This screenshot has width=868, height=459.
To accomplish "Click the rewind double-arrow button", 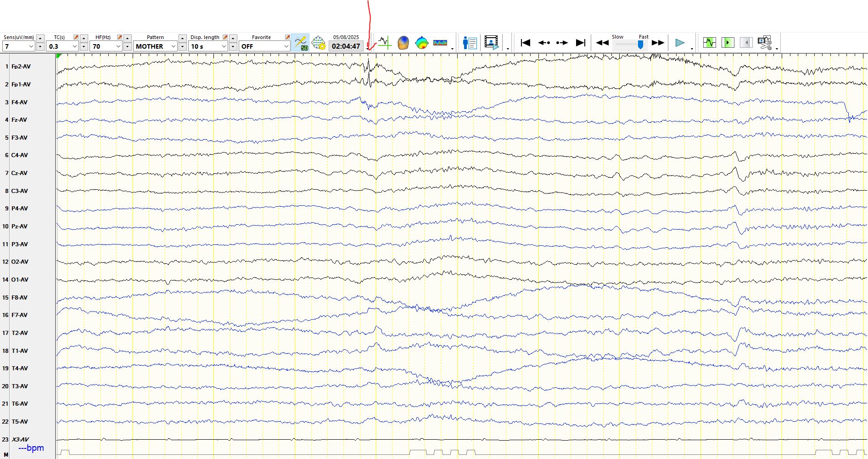I will 602,43.
